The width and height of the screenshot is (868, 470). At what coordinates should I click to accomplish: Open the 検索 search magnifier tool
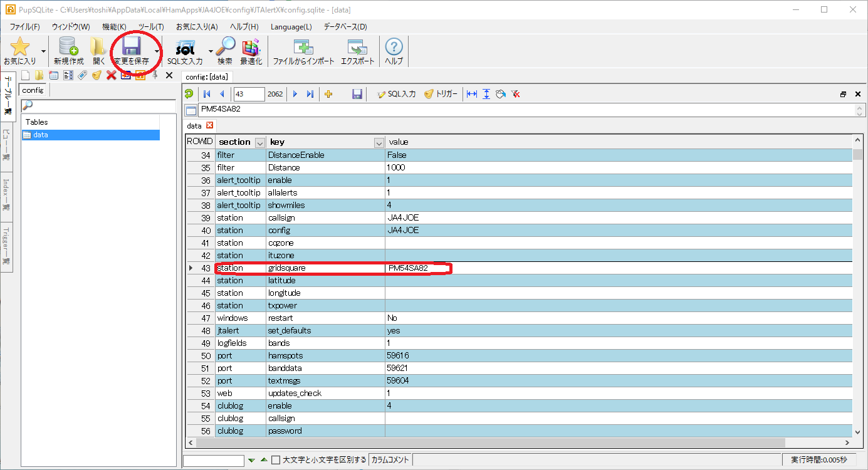click(224, 50)
